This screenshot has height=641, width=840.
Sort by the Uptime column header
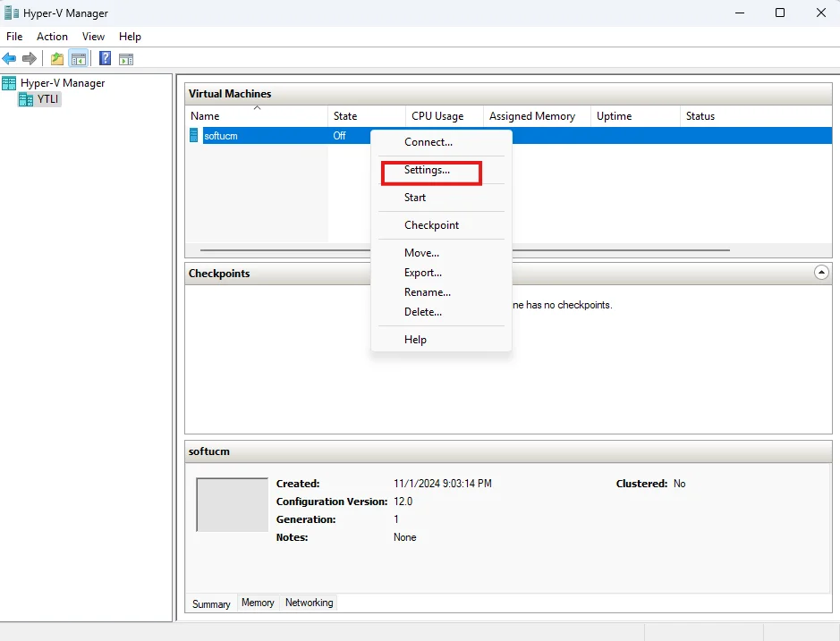pyautogui.click(x=635, y=116)
